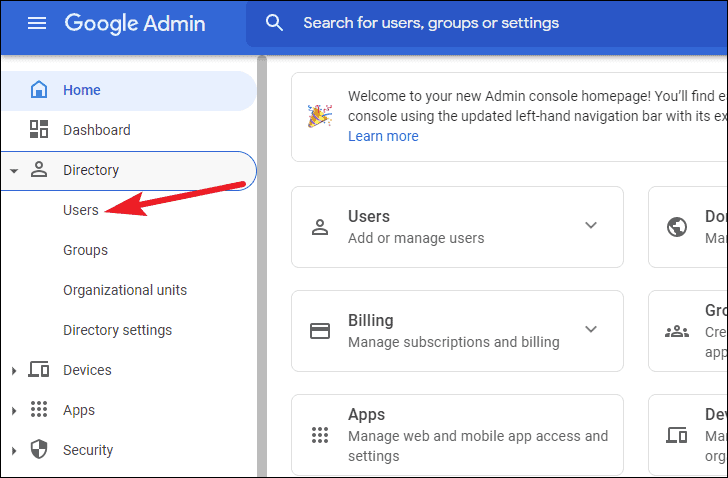Open the Apps card title
728x478 pixels.
point(366,414)
